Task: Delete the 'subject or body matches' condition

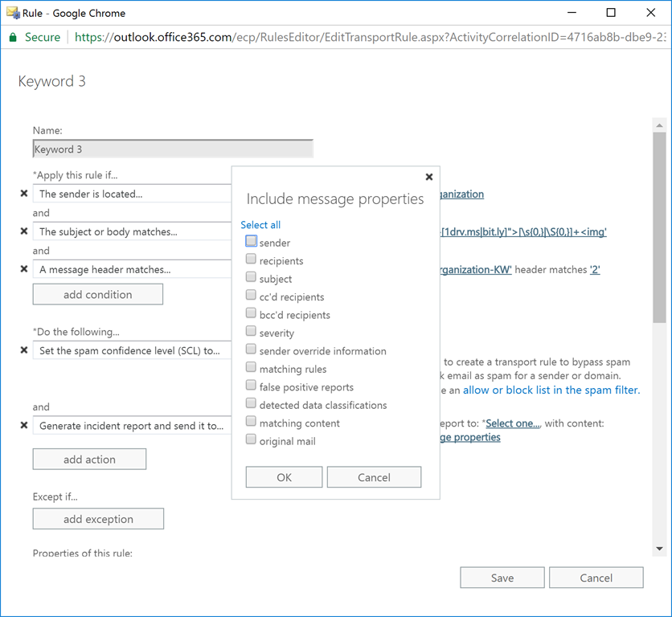Action: [24, 231]
